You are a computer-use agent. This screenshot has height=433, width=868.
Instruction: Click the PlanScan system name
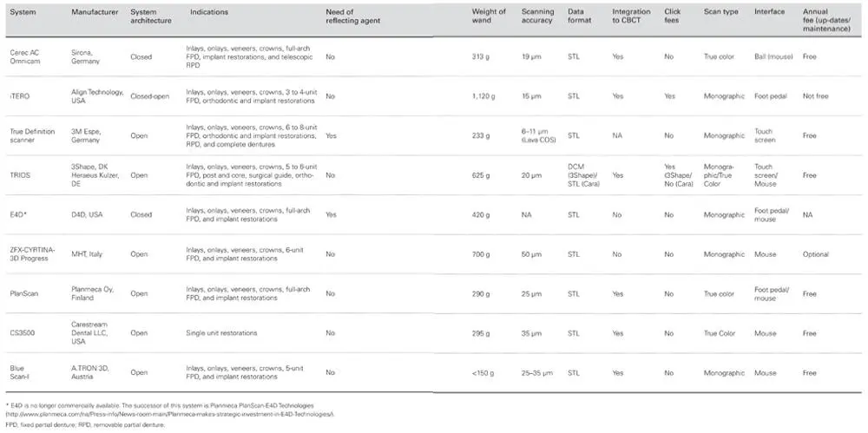(23, 293)
